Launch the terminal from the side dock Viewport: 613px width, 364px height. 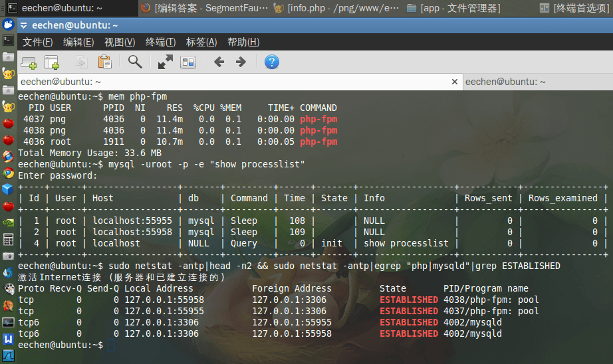click(x=8, y=41)
